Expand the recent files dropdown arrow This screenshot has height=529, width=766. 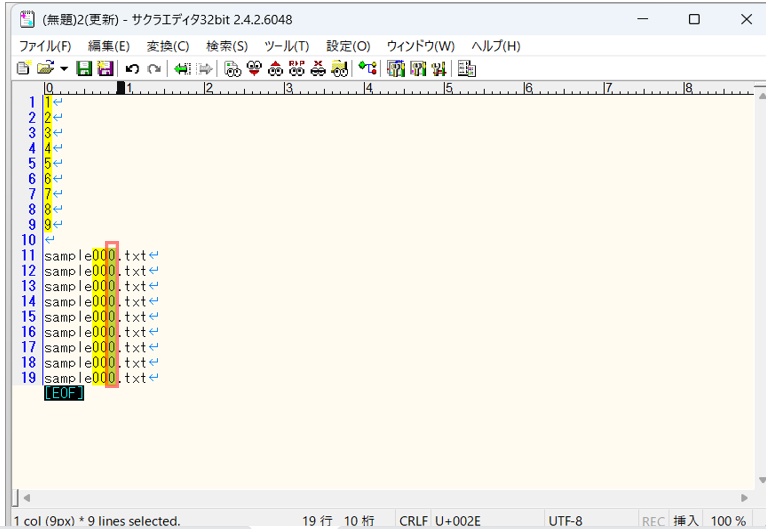(x=64, y=68)
